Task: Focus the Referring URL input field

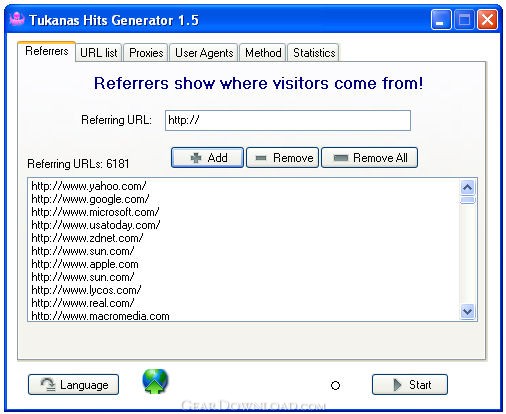Action: point(288,120)
